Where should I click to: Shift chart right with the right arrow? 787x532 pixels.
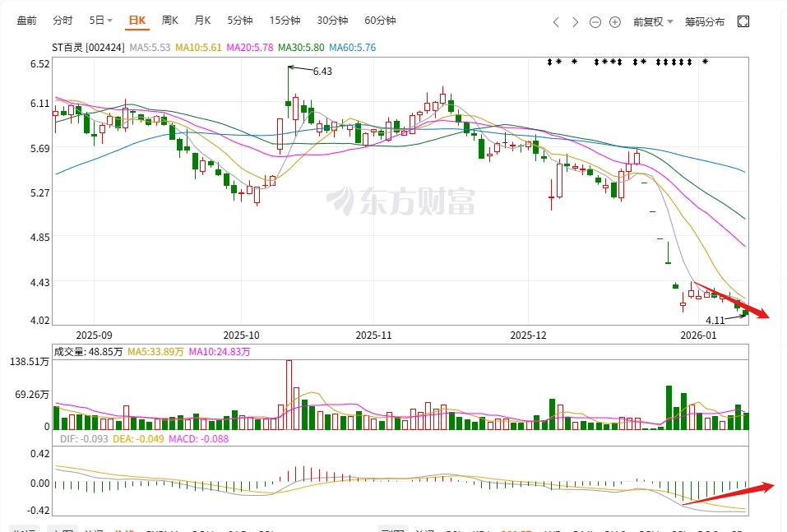tap(575, 22)
